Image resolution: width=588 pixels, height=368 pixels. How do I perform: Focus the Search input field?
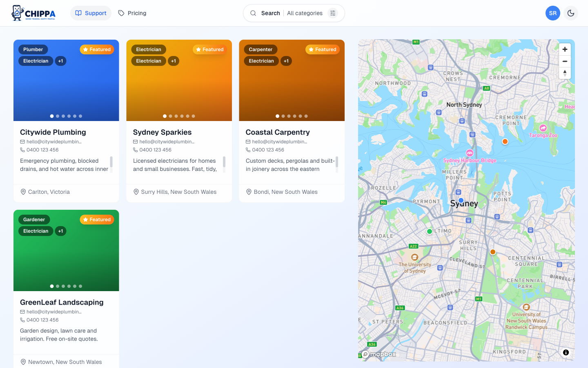point(270,13)
